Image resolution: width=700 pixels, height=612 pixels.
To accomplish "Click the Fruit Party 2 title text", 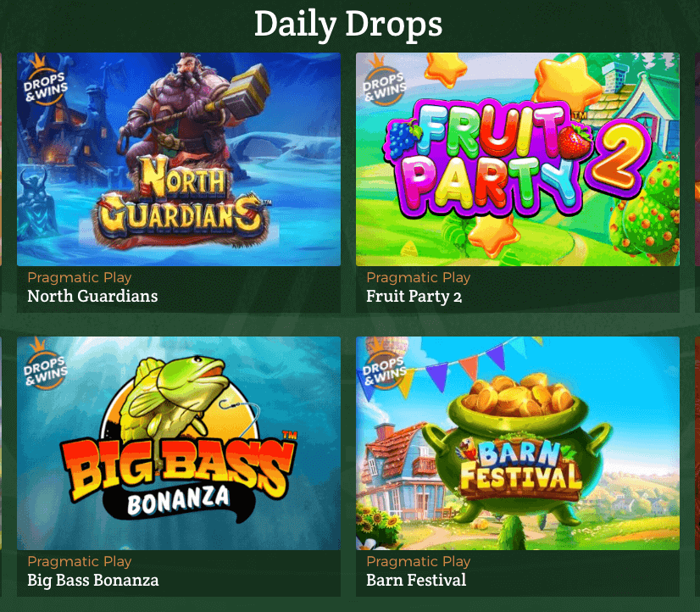I will point(414,297).
